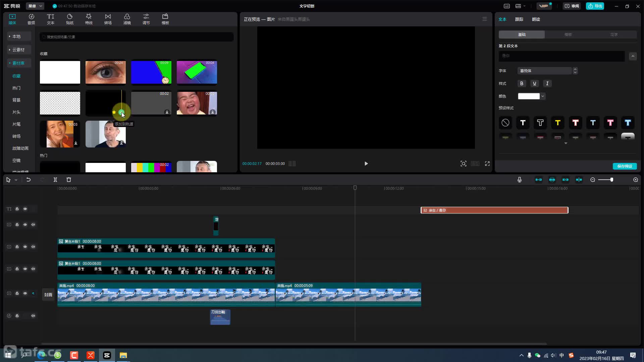
Task: Click the delete trash icon in timeline toolbar
Action: pyautogui.click(x=69, y=180)
